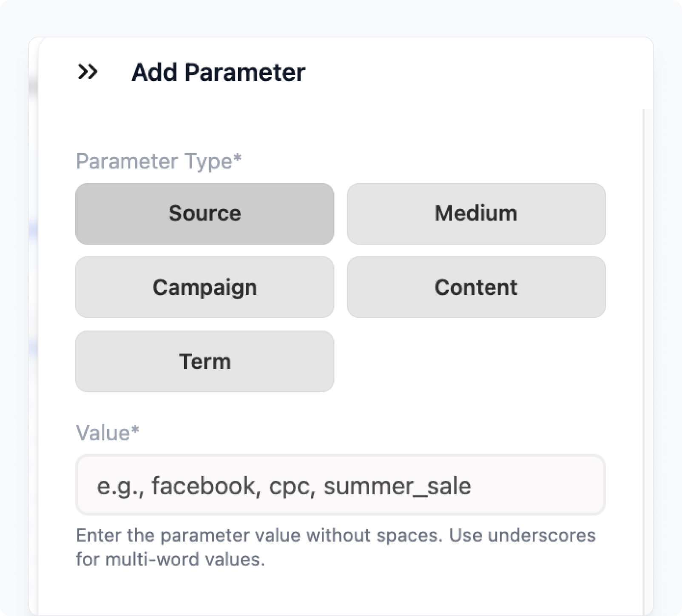
Task: Set parameter type to Content
Action: [x=476, y=287]
